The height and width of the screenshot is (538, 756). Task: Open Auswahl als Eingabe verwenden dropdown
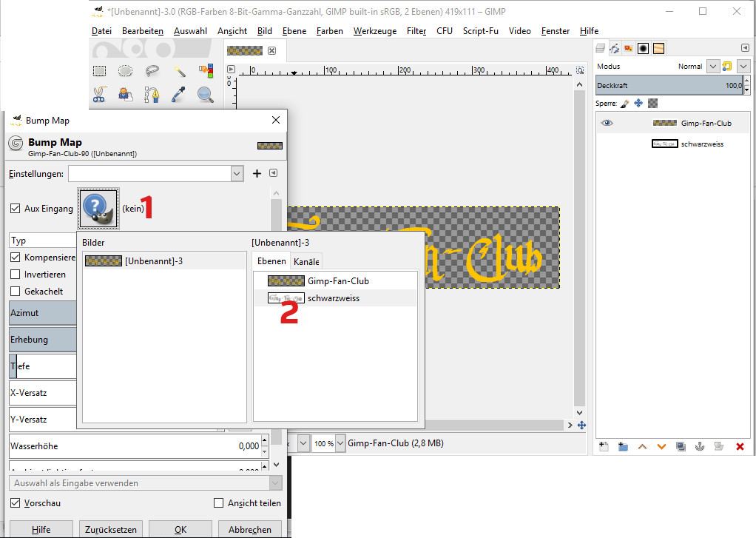(146, 483)
